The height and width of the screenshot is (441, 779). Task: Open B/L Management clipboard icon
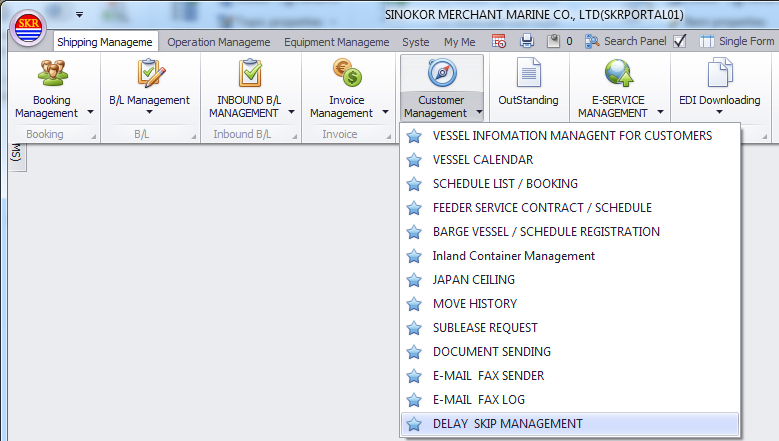click(149, 74)
